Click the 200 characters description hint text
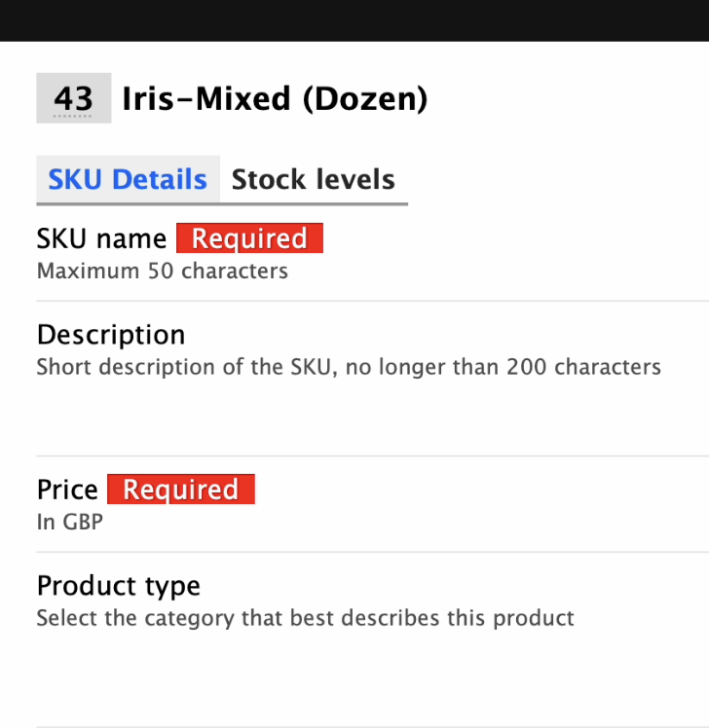This screenshot has height=728, width=709. point(349,367)
